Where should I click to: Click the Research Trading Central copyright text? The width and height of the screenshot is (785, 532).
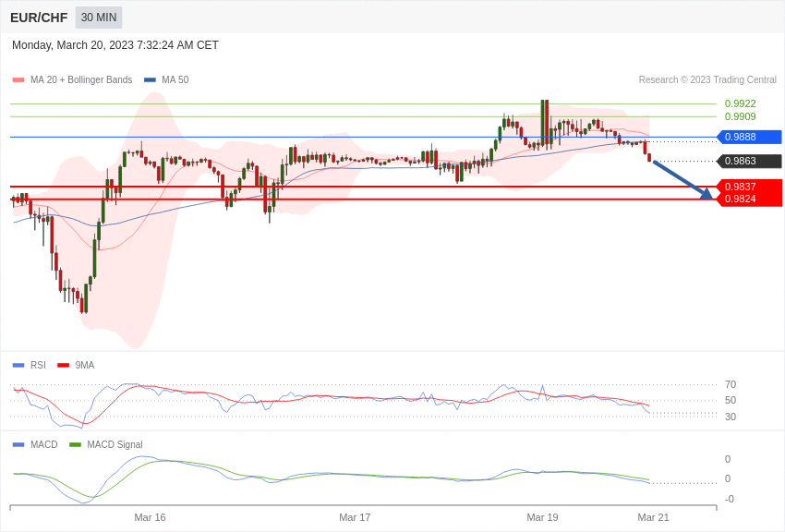click(707, 79)
